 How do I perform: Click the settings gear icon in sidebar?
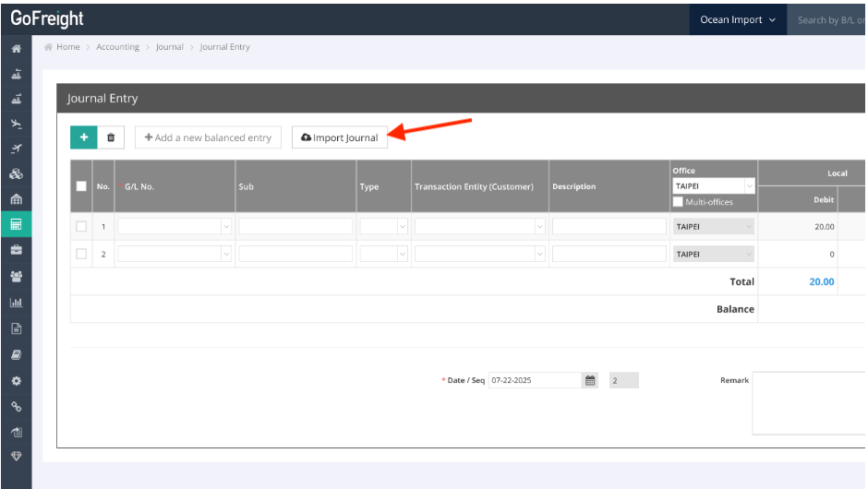16,380
